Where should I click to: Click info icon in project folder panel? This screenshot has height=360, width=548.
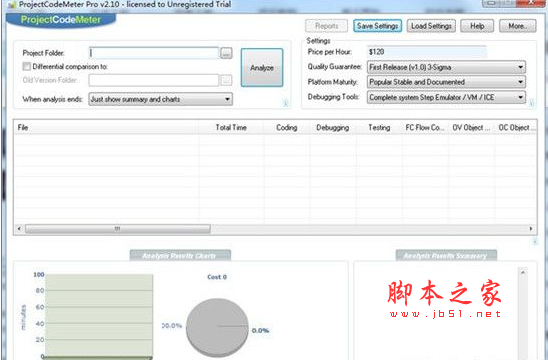pos(286,103)
